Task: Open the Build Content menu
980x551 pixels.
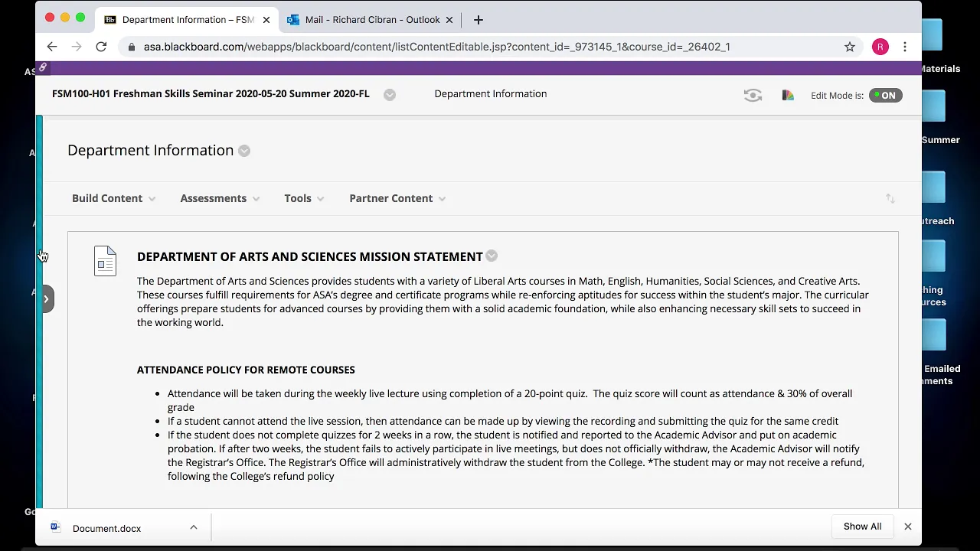Action: 113,198
